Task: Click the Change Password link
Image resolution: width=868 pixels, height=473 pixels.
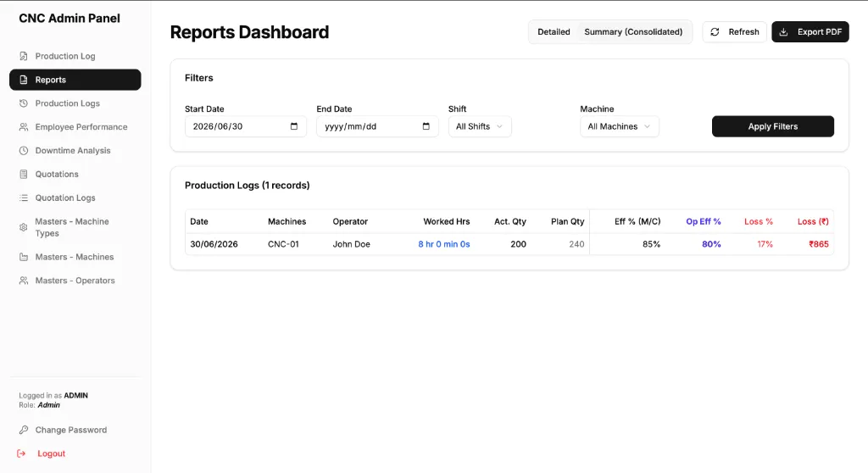Action: 71,430
